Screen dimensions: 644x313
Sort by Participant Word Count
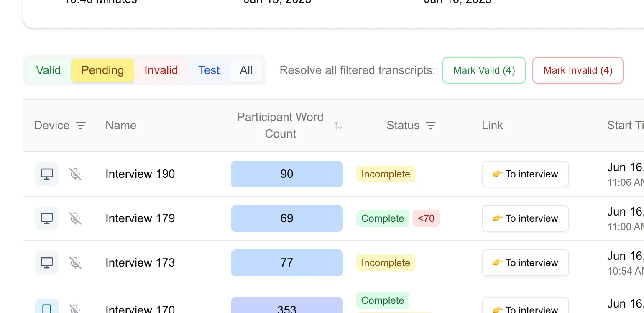[338, 126]
